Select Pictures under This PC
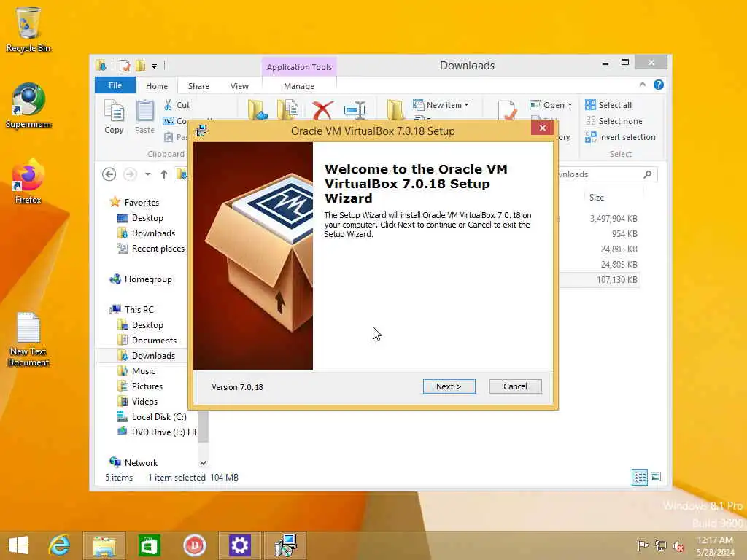The width and height of the screenshot is (747, 560). tap(147, 386)
